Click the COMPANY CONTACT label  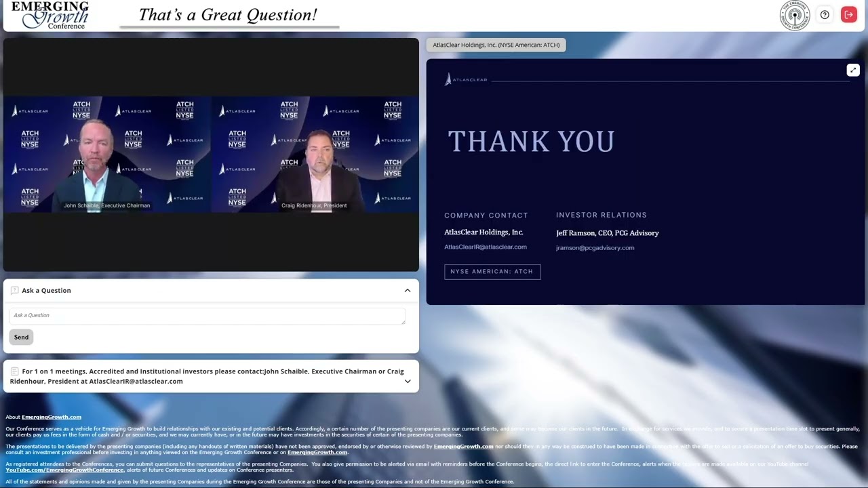point(486,216)
